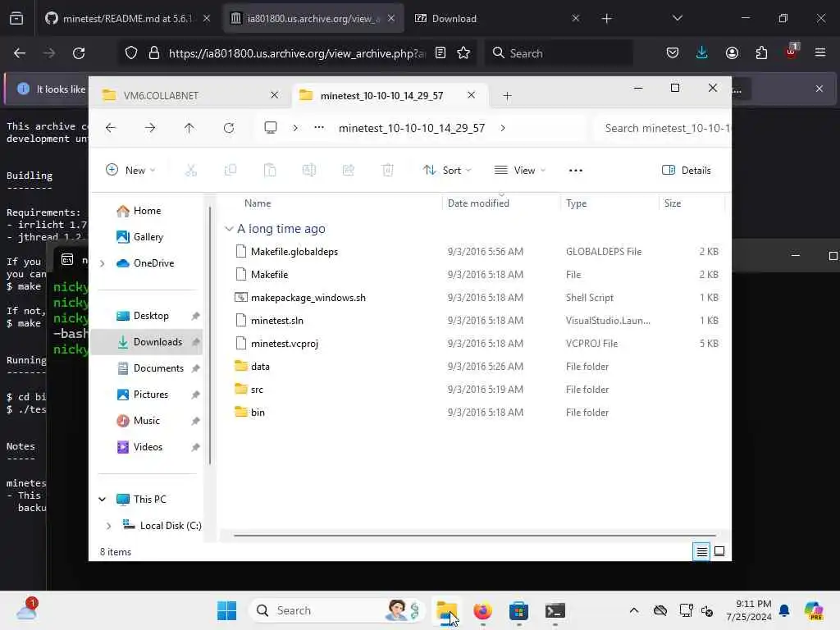This screenshot has width=840, height=630.
Task: Bookmark this page with star icon
Action: coord(463,53)
